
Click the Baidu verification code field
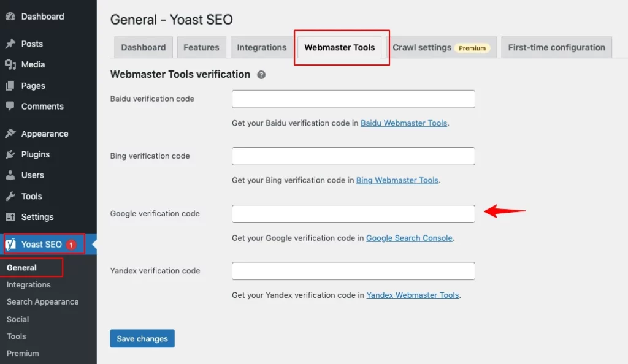pos(353,99)
